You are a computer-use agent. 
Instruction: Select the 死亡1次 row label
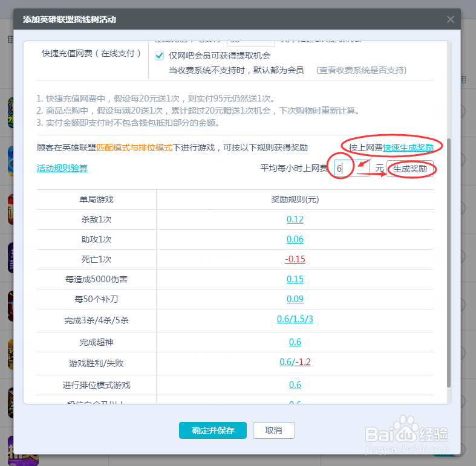[96, 259]
